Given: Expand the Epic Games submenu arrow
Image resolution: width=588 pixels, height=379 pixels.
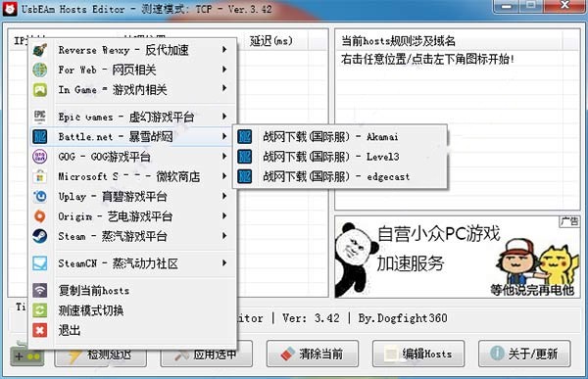Looking at the screenshot, I should click(x=224, y=117).
